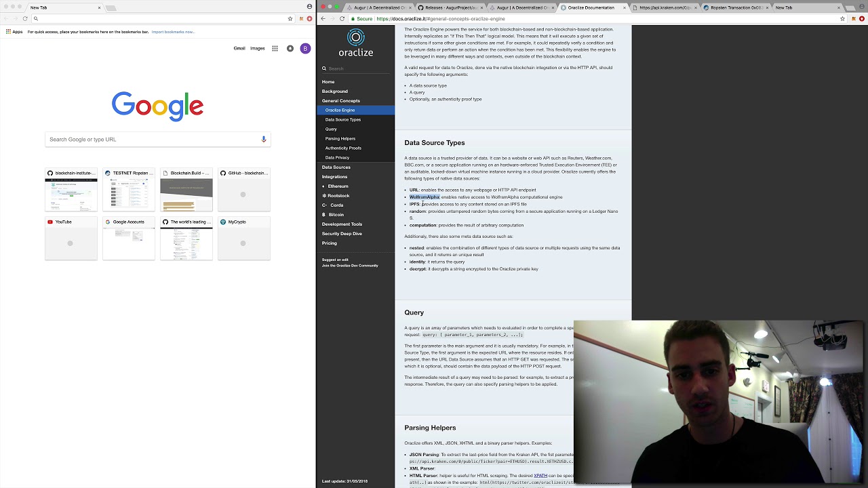Switch to the Ropsten Transaction tab
This screenshot has width=868, height=488.
tap(736, 7)
